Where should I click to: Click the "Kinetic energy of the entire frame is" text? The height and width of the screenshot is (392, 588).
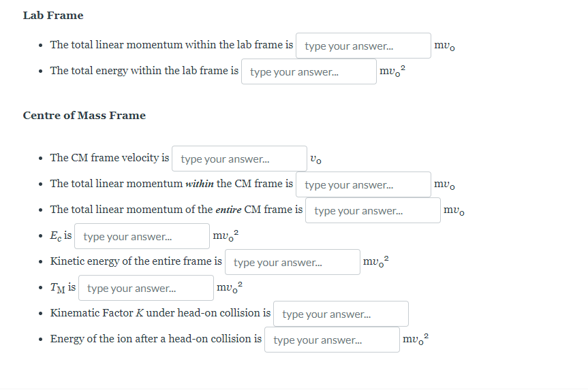pyautogui.click(x=136, y=261)
